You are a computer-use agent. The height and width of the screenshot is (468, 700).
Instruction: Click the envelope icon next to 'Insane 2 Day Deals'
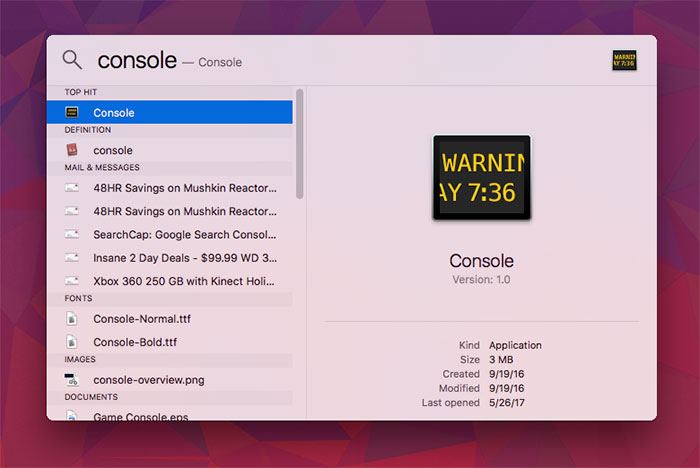72,258
